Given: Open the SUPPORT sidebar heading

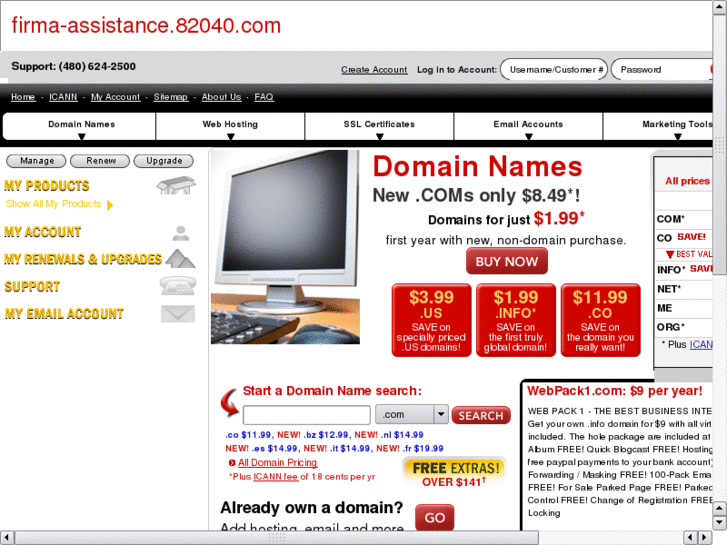Looking at the screenshot, I should point(32,287).
